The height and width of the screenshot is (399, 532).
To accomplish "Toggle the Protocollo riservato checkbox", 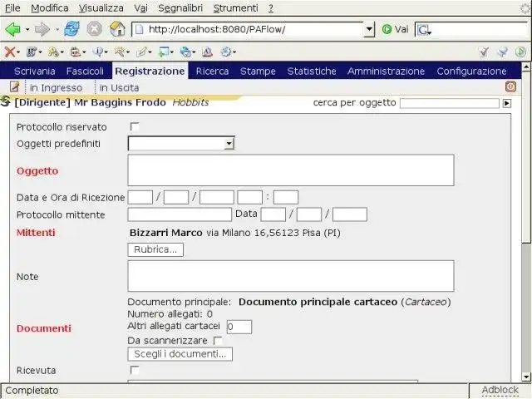I will pyautogui.click(x=135, y=126).
